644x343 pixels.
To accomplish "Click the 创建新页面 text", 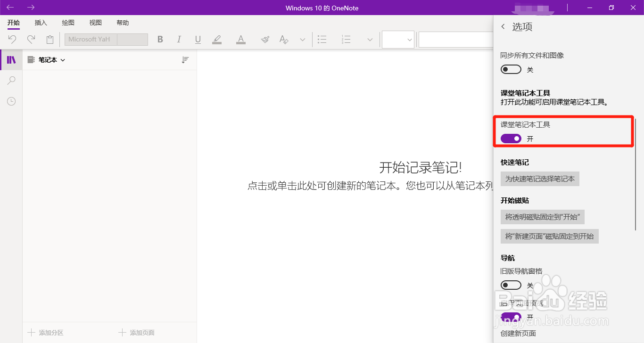I will (x=518, y=334).
